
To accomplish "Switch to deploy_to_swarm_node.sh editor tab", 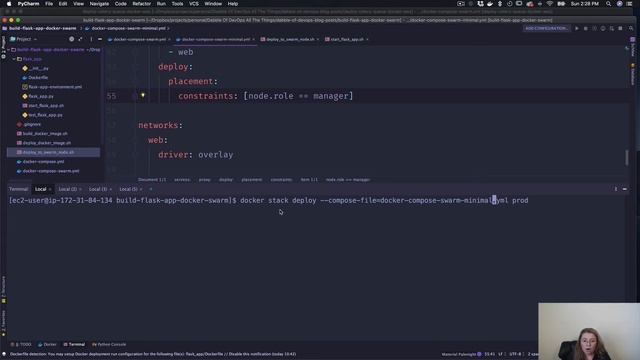I will pos(290,40).
